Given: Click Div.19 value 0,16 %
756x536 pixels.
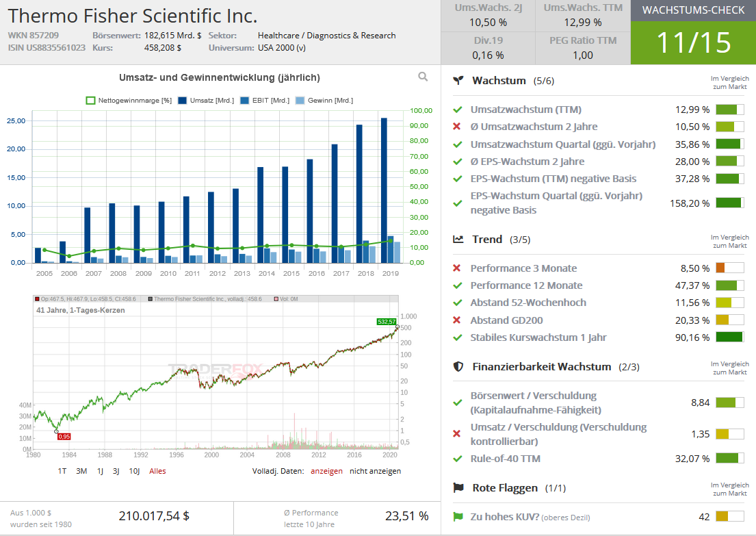Looking at the screenshot, I should pos(488,55).
